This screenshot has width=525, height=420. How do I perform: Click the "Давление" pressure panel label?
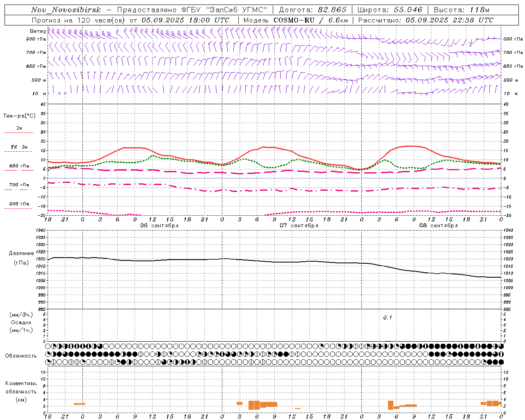[x=21, y=253]
